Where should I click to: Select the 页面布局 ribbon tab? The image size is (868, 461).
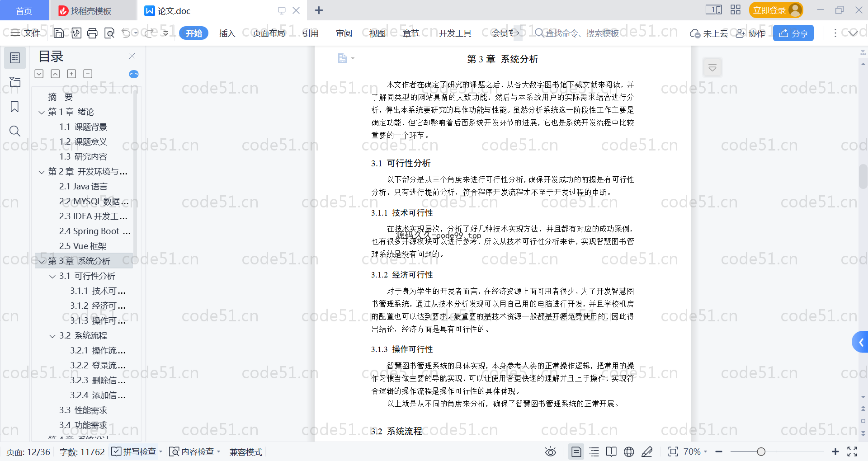pos(269,33)
